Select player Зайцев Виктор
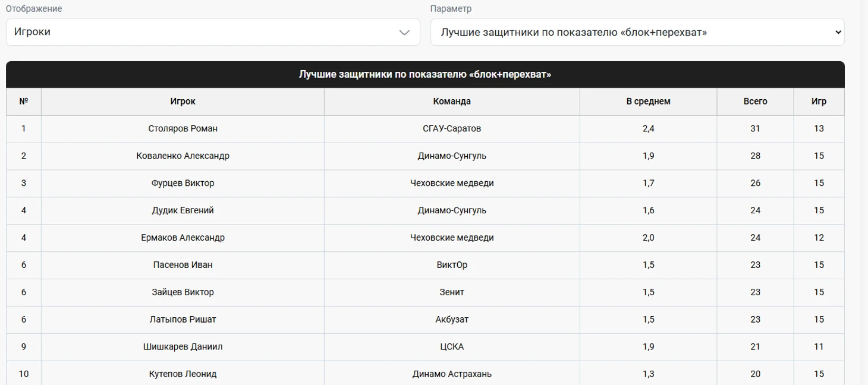 (183, 292)
